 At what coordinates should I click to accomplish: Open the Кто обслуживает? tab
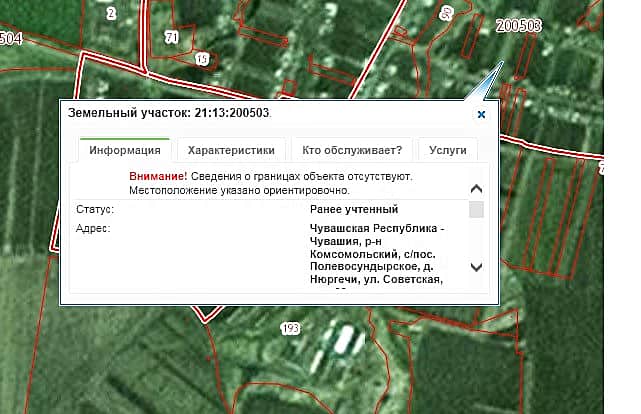352,150
